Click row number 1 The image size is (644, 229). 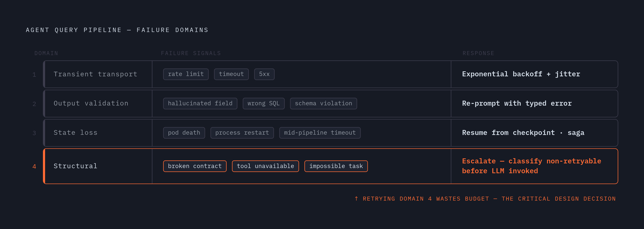(x=34, y=74)
